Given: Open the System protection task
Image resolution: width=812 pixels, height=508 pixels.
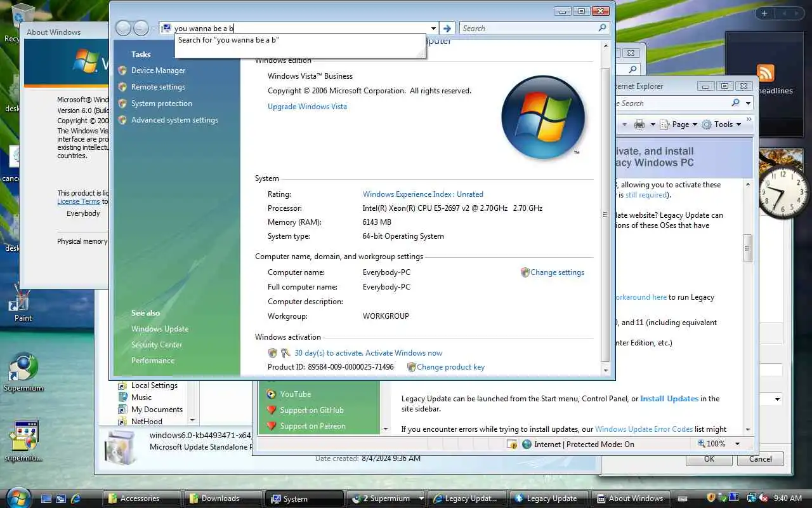Looking at the screenshot, I should [x=161, y=104].
